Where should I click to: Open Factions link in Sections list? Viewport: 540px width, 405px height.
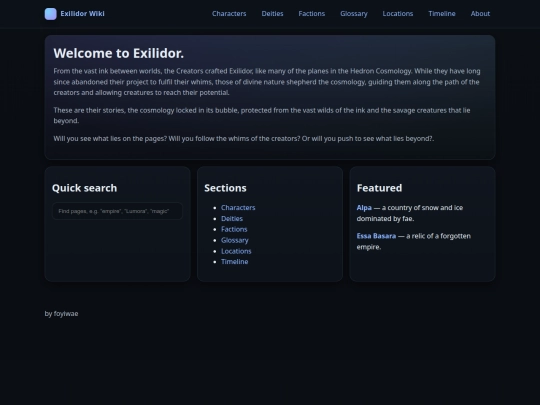234,229
